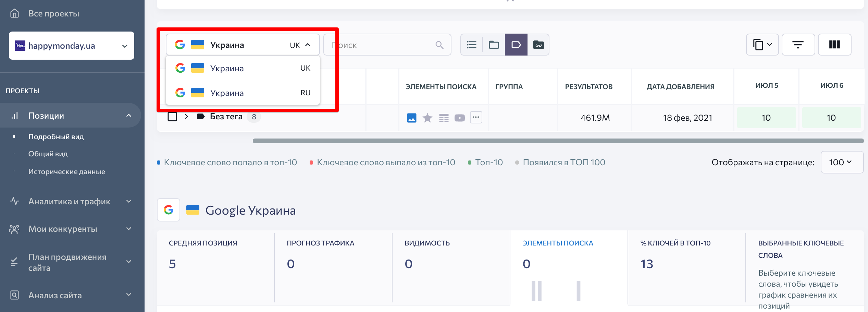This screenshot has height=312, width=868.
Task: Open the copy keywords dropdown
Action: (762, 45)
